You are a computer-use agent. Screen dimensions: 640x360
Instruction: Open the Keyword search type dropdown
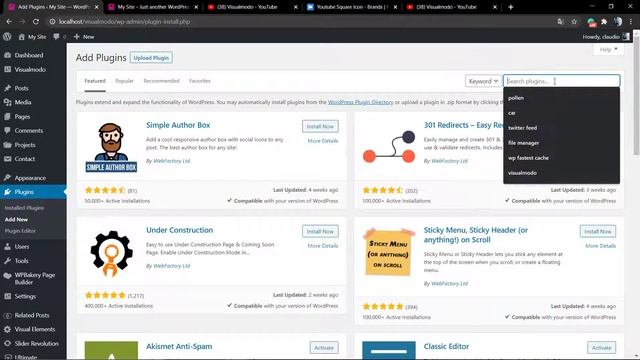(x=483, y=81)
